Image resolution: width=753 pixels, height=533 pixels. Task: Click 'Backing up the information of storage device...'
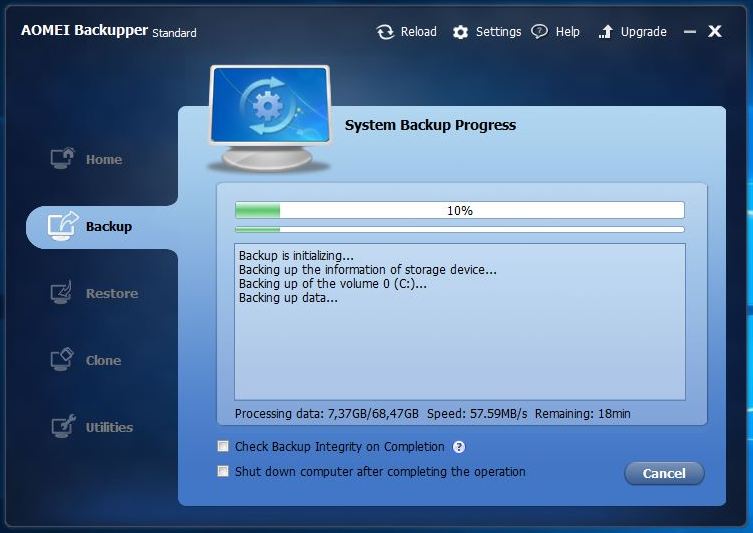[x=367, y=269]
